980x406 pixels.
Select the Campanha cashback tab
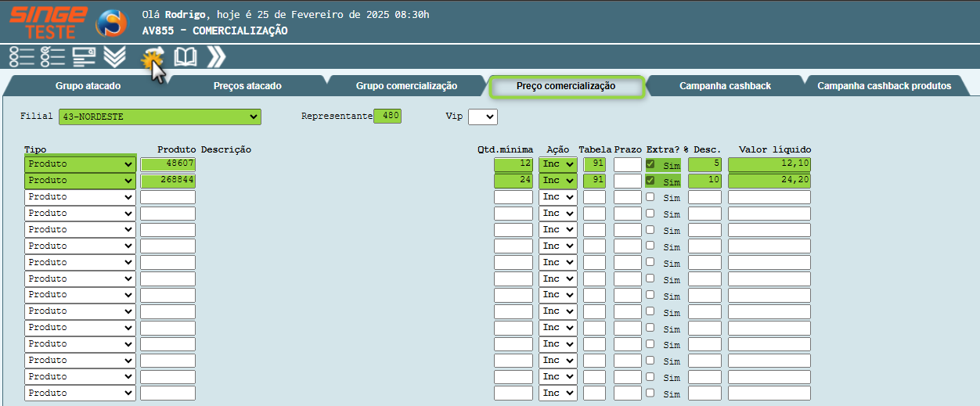click(725, 86)
